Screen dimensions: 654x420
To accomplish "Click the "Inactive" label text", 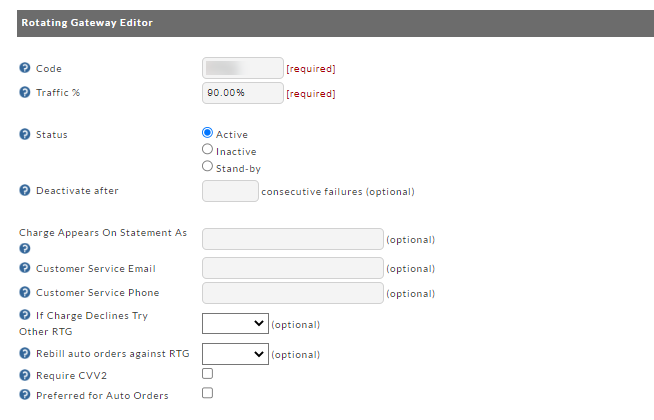I will 236,151.
